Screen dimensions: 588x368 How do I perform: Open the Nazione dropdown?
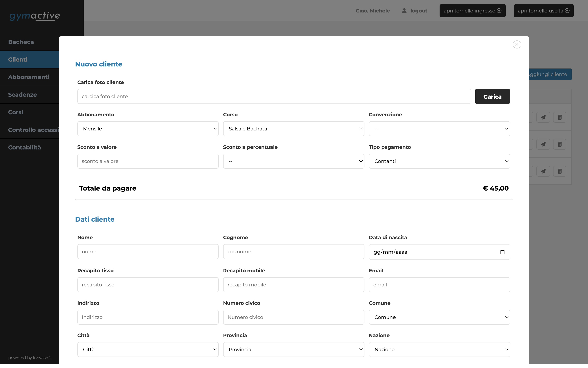coord(439,350)
